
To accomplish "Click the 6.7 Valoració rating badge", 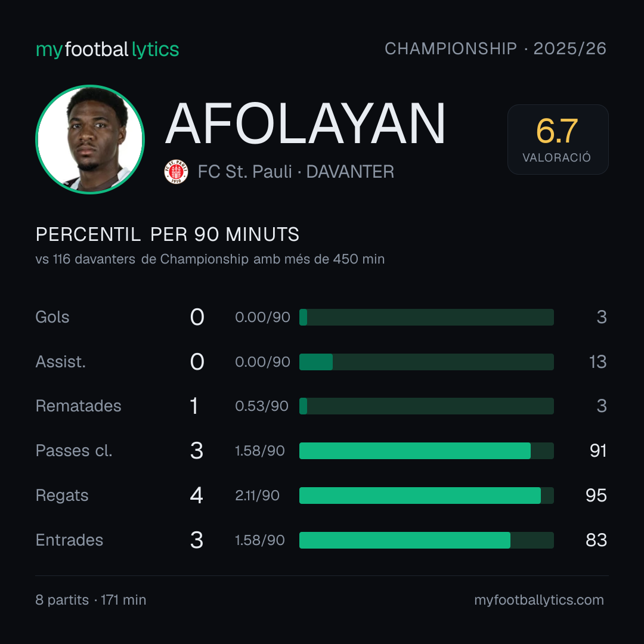I will [x=558, y=139].
